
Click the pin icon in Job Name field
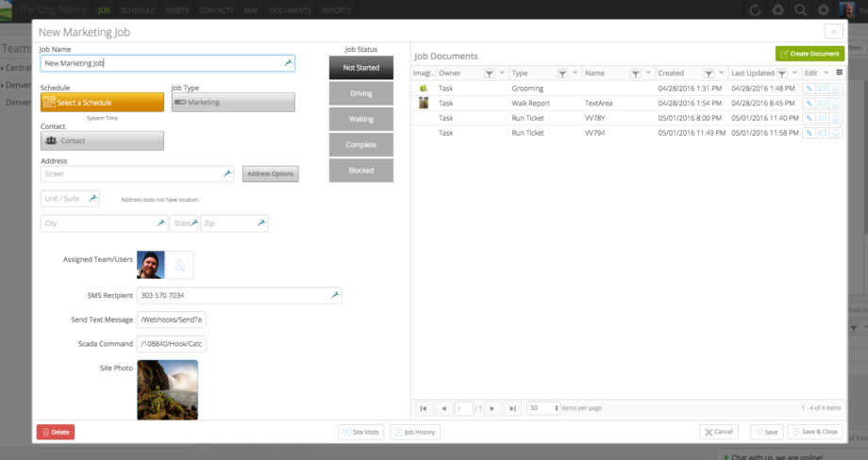tap(288, 63)
